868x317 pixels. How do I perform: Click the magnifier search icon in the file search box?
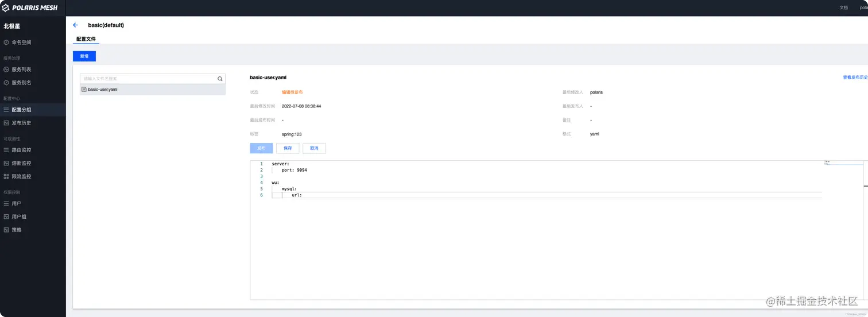pos(219,79)
